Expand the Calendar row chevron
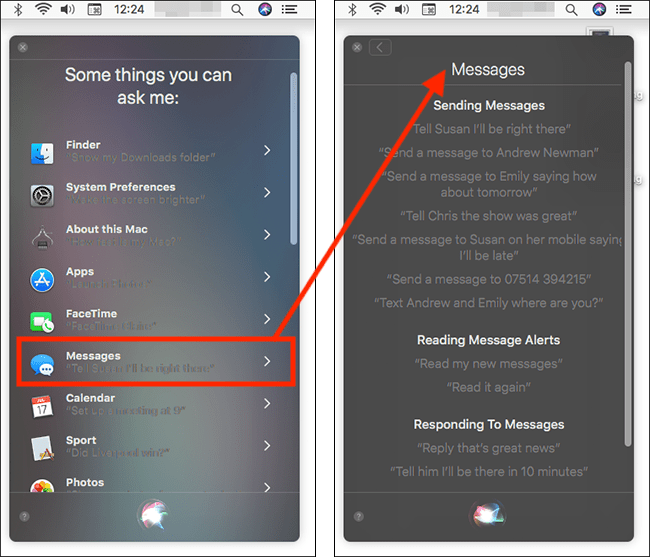 [x=267, y=404]
